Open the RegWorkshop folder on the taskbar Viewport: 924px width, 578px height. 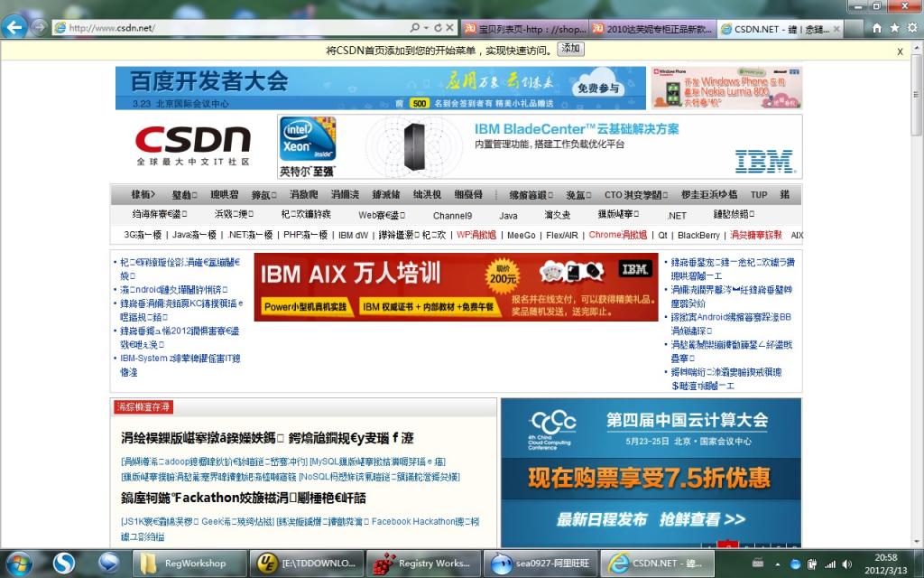189,564
